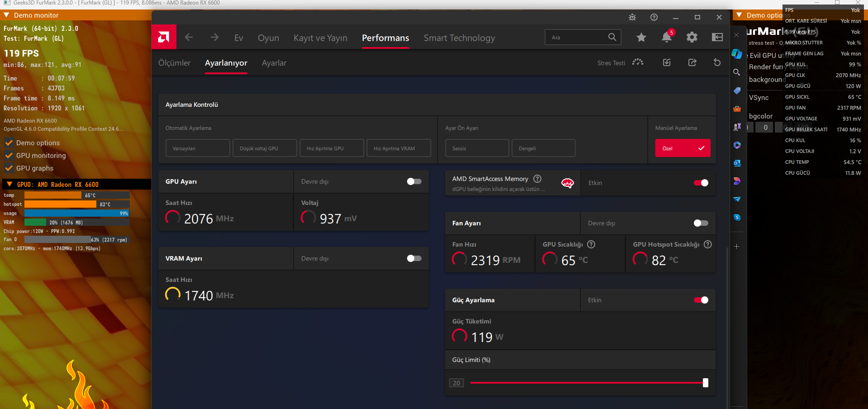The width and height of the screenshot is (868, 409).
Task: Select Düşük voltaj GPU preset
Action: (x=265, y=148)
